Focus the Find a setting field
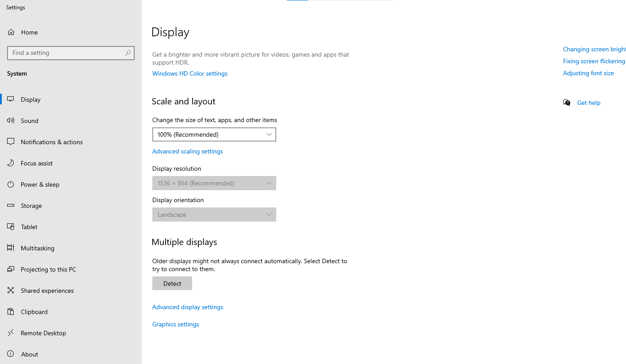The height and width of the screenshot is (364, 626). point(66,53)
